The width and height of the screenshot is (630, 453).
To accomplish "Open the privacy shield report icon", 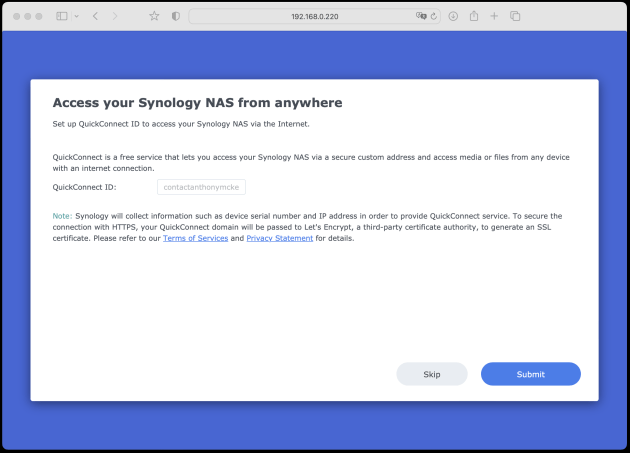I will pyautogui.click(x=176, y=16).
